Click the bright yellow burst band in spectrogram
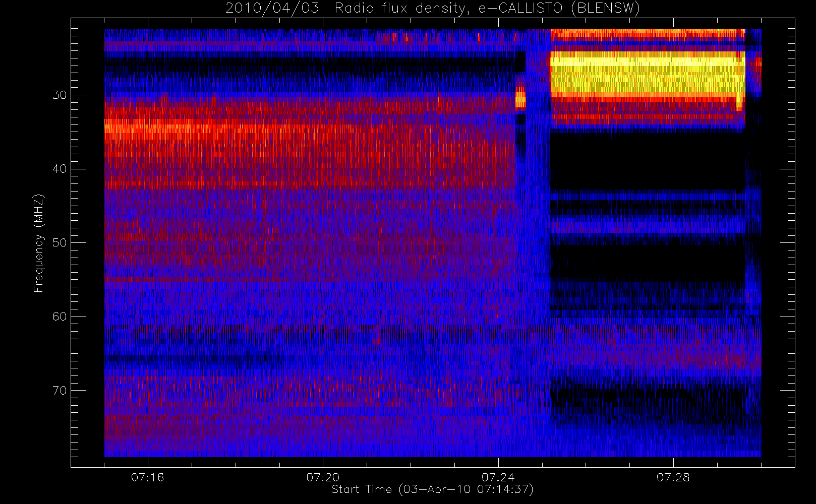 click(x=647, y=74)
